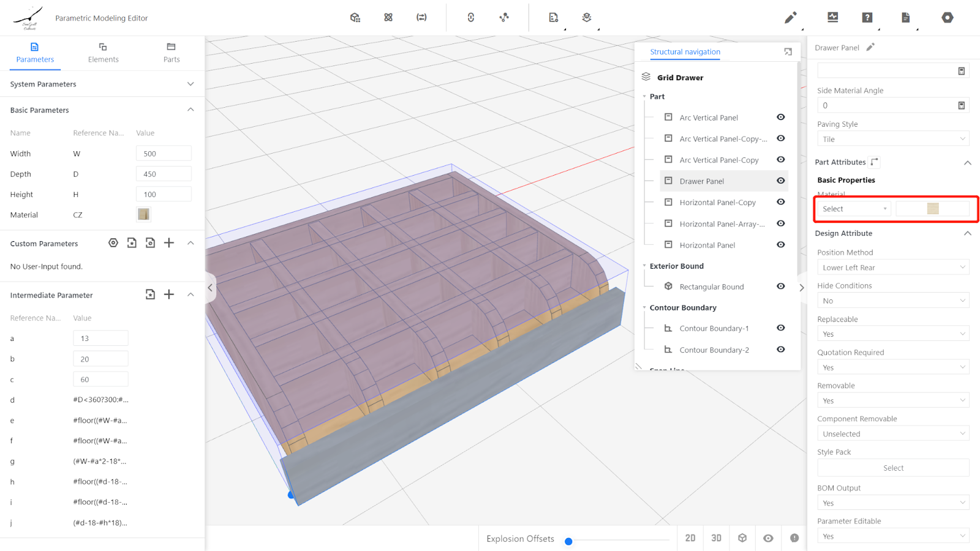Click the edit icon next to Drawer Panel title
This screenshot has height=551, width=980.
coord(870,47)
